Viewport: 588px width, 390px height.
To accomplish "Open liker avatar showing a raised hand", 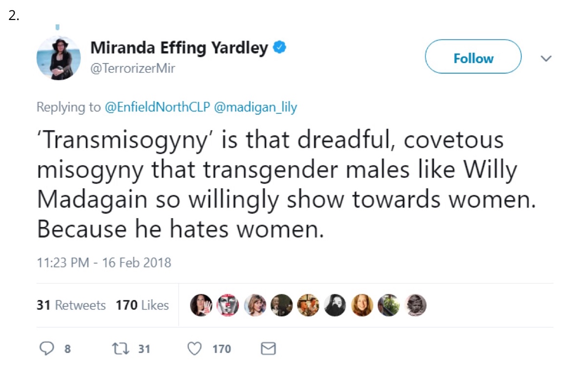I will [201, 306].
